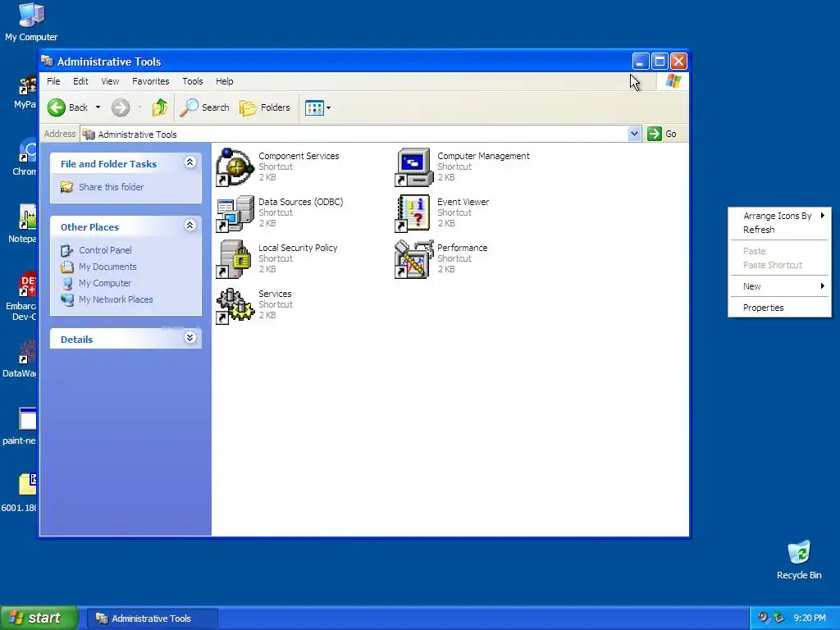840x630 pixels.
Task: Expand the New submenu in context menu
Action: (x=779, y=286)
